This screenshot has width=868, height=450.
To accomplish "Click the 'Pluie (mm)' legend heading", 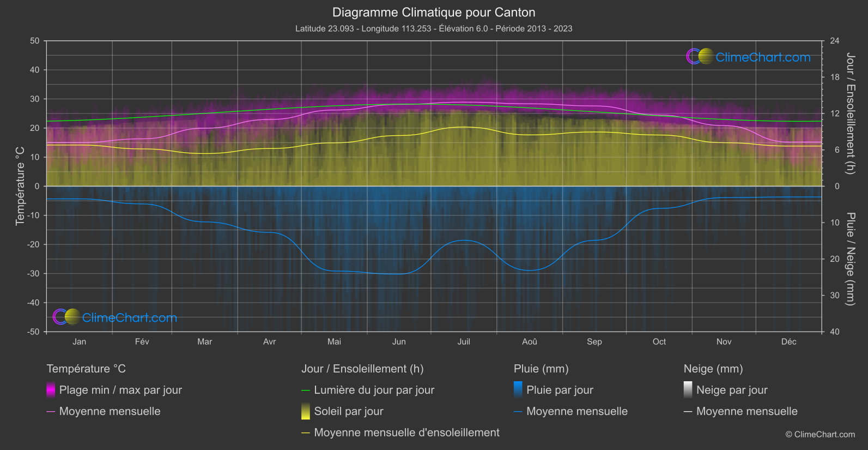I will [541, 369].
